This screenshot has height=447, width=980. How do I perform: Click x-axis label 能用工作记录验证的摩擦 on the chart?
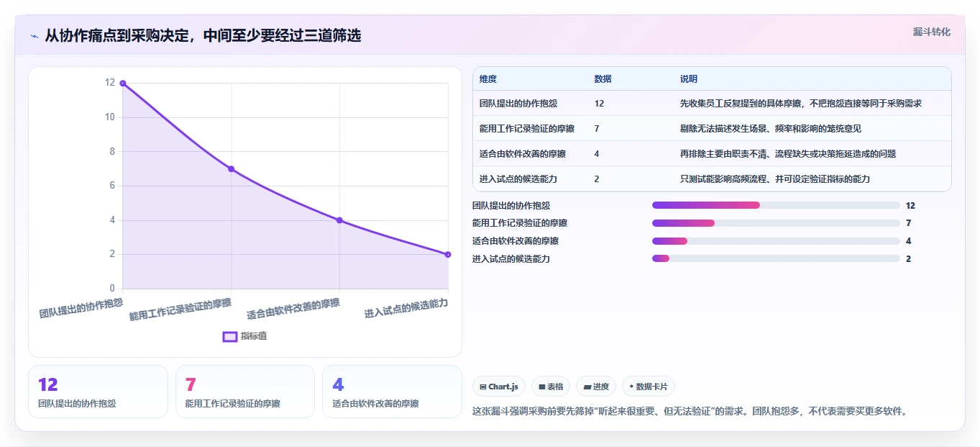coord(180,310)
